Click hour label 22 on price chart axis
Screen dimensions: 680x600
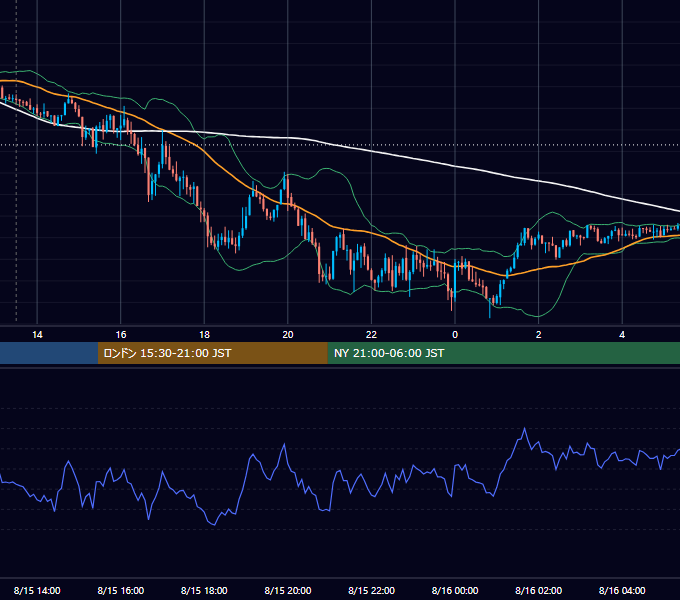(372, 335)
